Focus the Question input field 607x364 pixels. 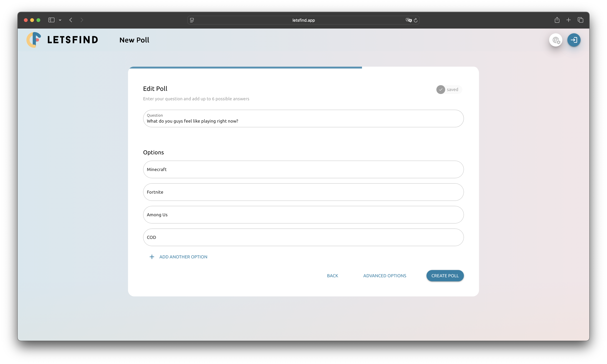(x=303, y=119)
